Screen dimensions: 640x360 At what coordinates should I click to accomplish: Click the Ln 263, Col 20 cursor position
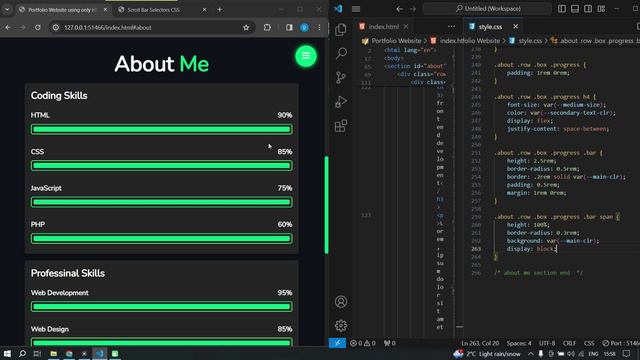coord(480,343)
